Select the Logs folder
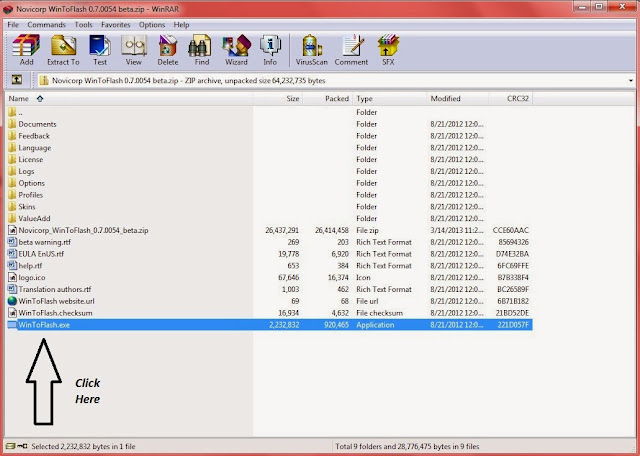 (x=269, y=171)
